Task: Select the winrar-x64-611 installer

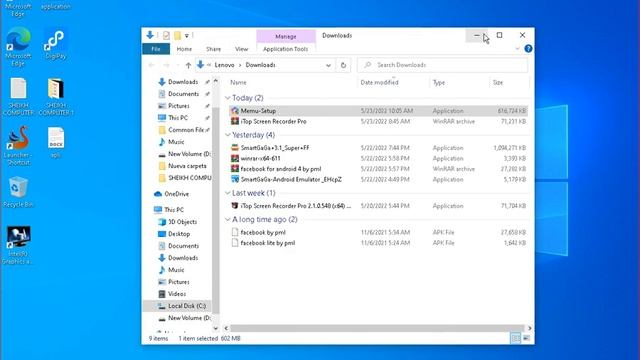Action: pos(378,158)
